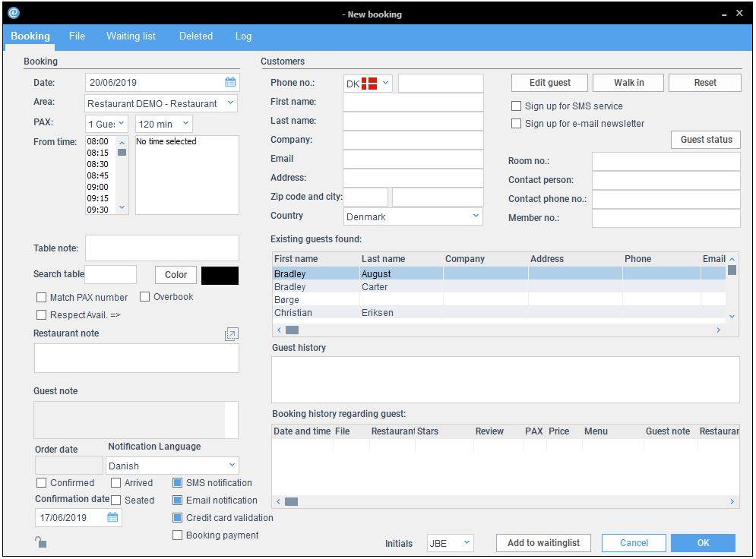Select guest row Børge

(499, 300)
